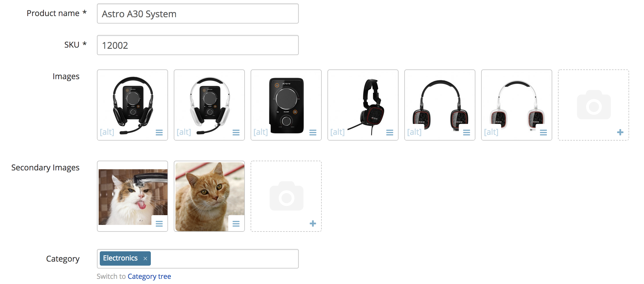This screenshot has height=284, width=644.
Task: Focus the Product name field
Action: [198, 13]
